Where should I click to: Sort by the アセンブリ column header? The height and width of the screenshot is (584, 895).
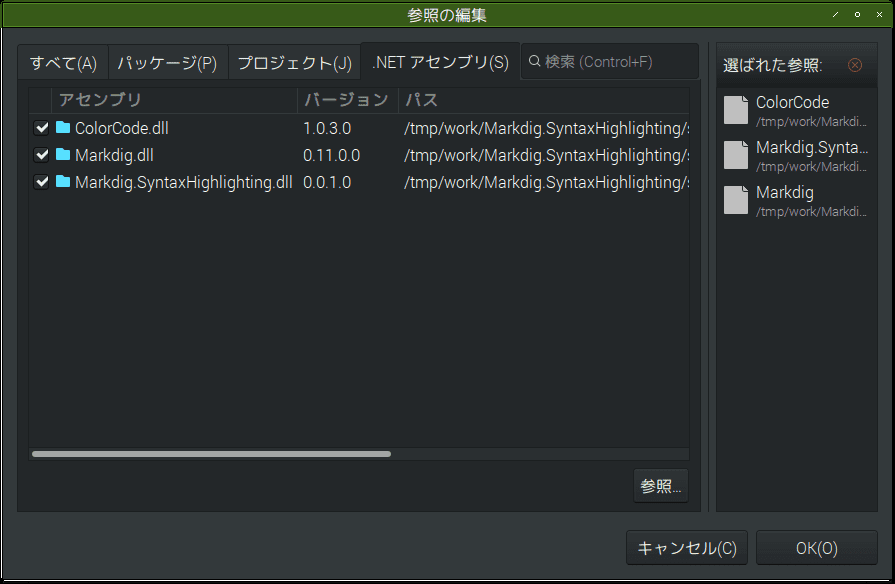pyautogui.click(x=174, y=100)
